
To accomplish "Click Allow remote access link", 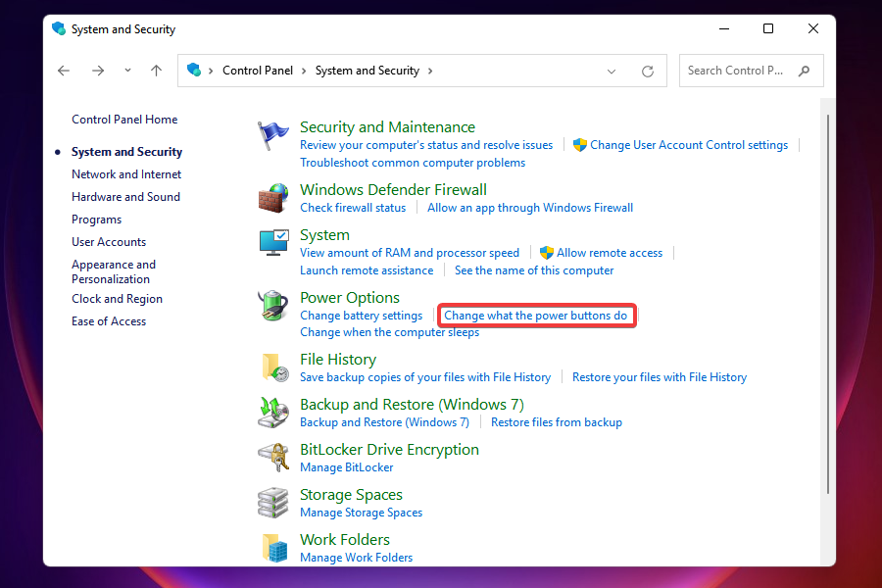I will click(x=610, y=253).
